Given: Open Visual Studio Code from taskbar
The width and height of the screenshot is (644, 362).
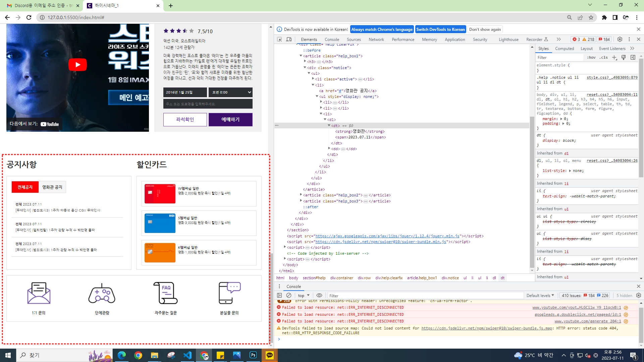Looking at the screenshot, I should coord(187,355).
